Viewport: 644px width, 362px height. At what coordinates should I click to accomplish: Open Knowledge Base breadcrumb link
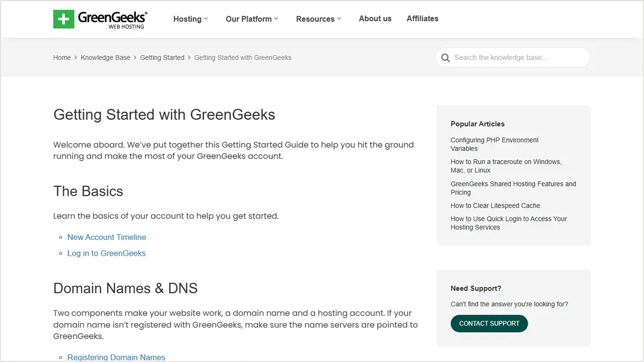pyautogui.click(x=105, y=57)
